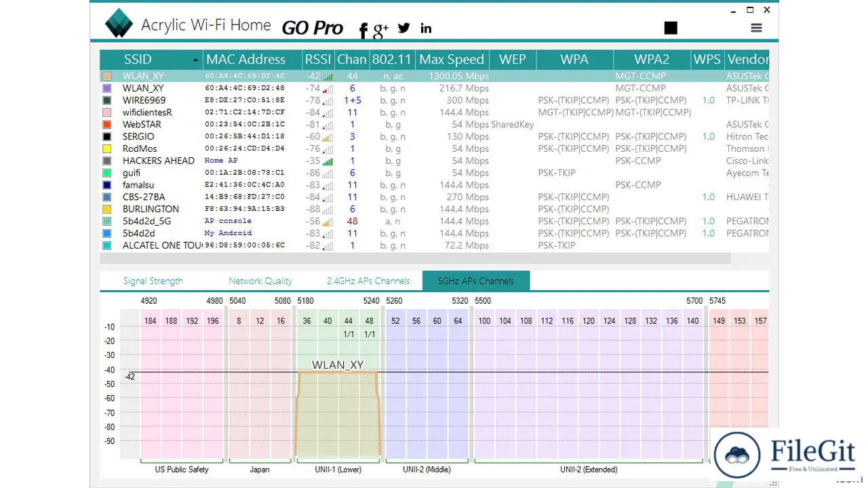Sort by Chan column header

352,59
